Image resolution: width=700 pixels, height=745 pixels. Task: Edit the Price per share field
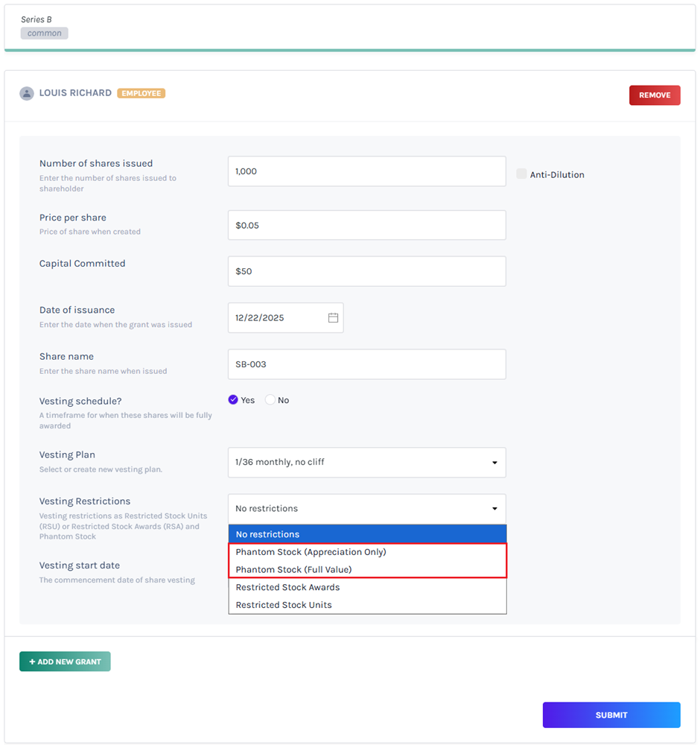[x=366, y=224]
